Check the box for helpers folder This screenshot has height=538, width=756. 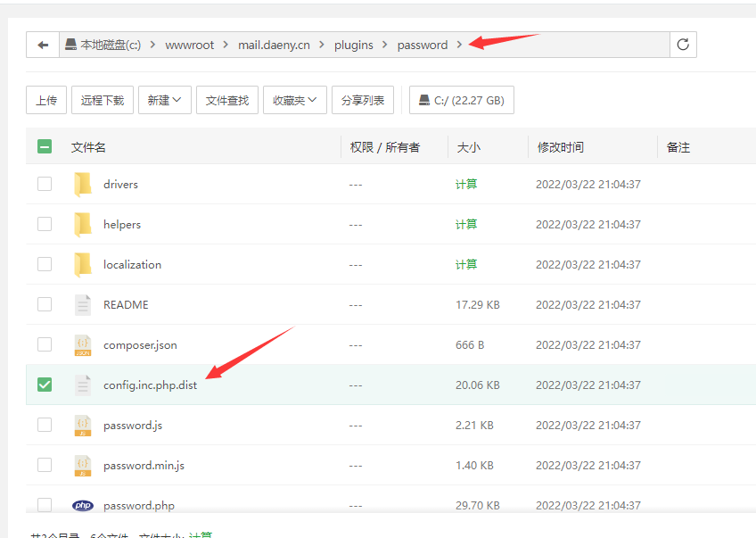click(x=45, y=224)
